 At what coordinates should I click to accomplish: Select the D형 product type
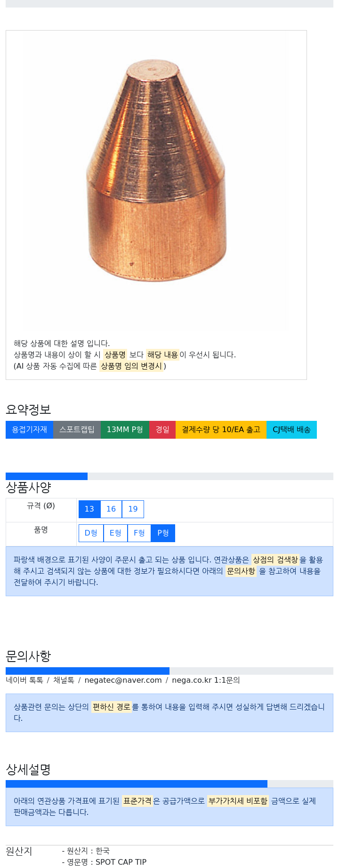91,533
